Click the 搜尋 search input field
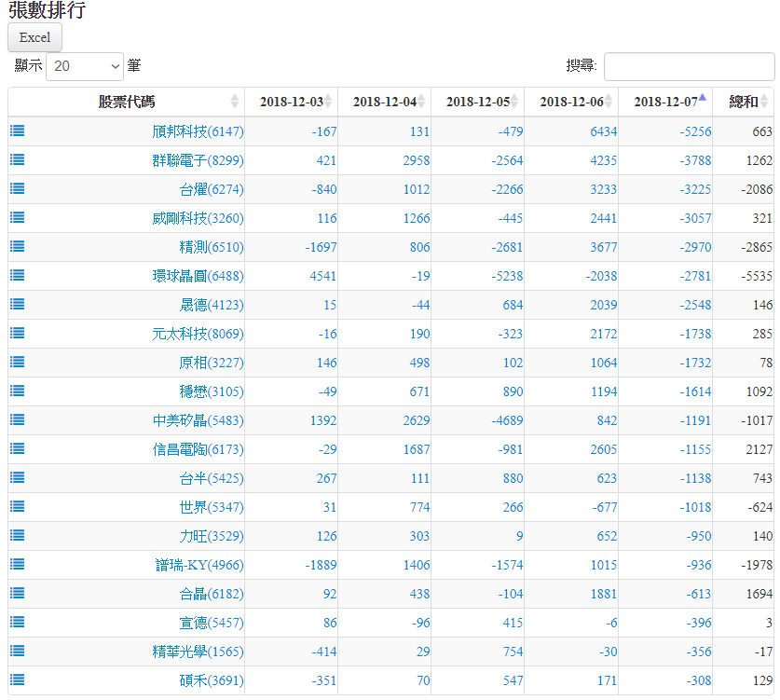The height and width of the screenshot is (700, 780). 689,66
